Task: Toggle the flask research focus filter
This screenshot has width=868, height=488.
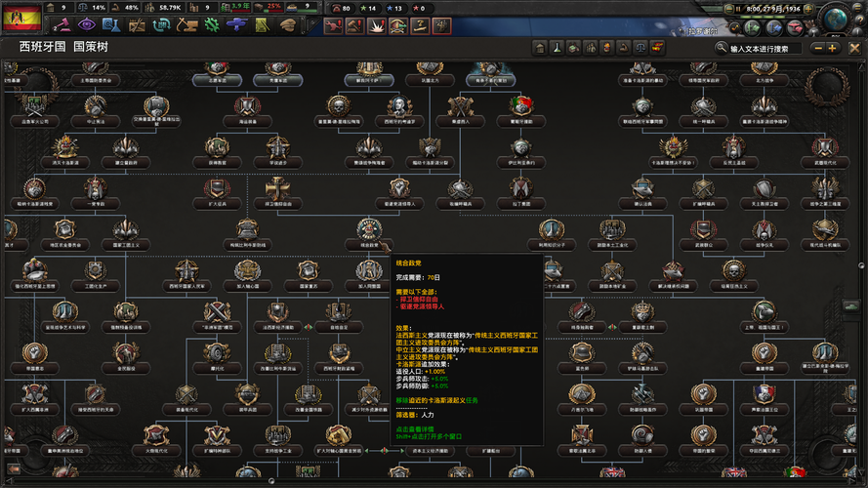Action: point(557,48)
